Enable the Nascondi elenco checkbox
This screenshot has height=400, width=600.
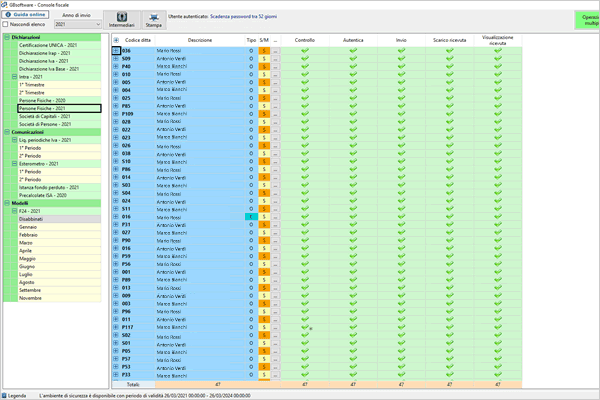pos(6,25)
